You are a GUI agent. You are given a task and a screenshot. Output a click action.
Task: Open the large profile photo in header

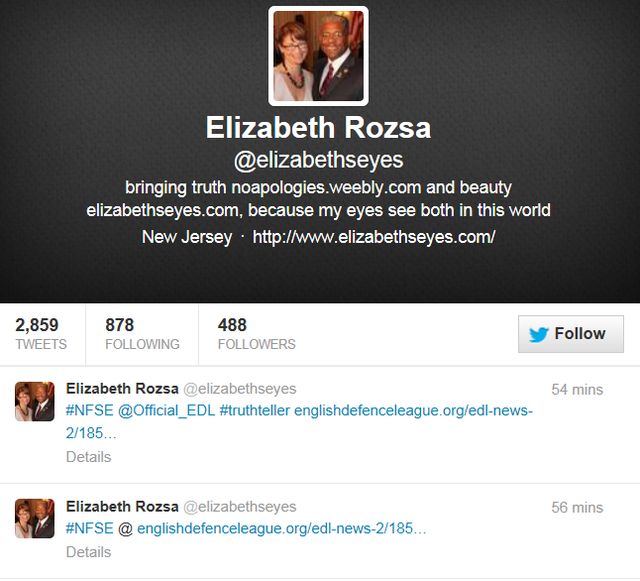point(318,56)
